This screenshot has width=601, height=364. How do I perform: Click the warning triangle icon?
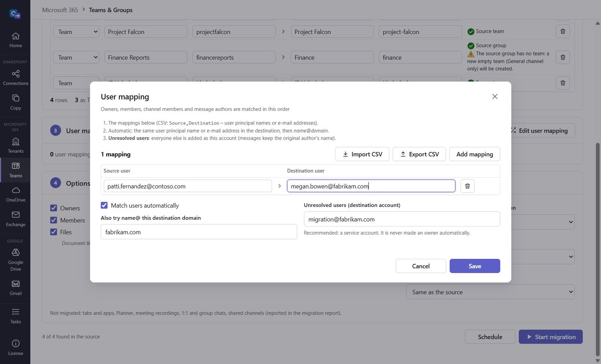(471, 54)
